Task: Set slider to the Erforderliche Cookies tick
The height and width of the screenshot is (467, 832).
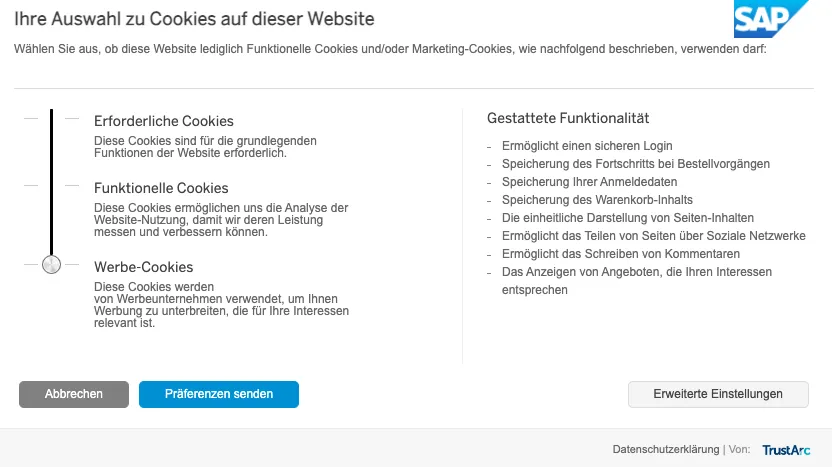Action: 51,119
